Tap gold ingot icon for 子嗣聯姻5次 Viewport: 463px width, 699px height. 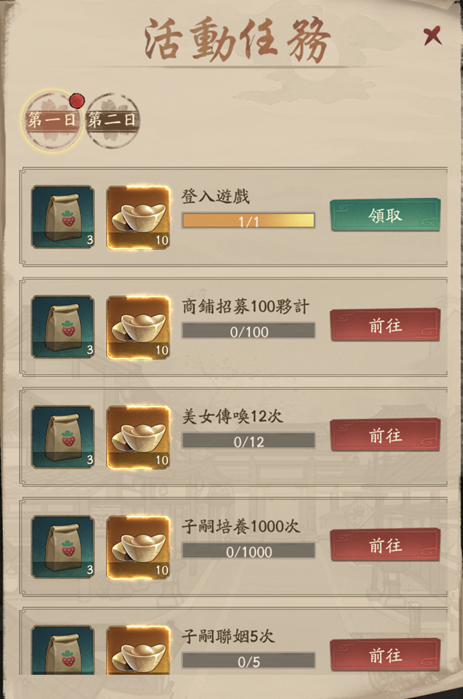(x=138, y=650)
